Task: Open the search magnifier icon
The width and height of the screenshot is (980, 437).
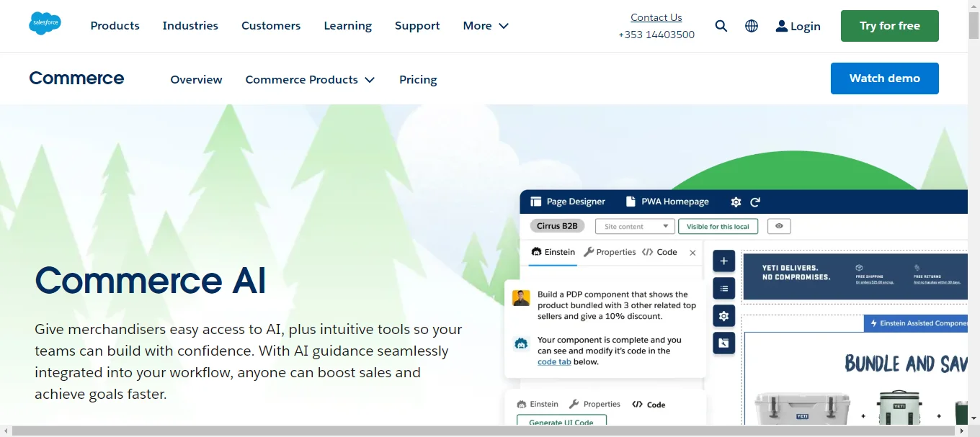Action: [x=721, y=26]
